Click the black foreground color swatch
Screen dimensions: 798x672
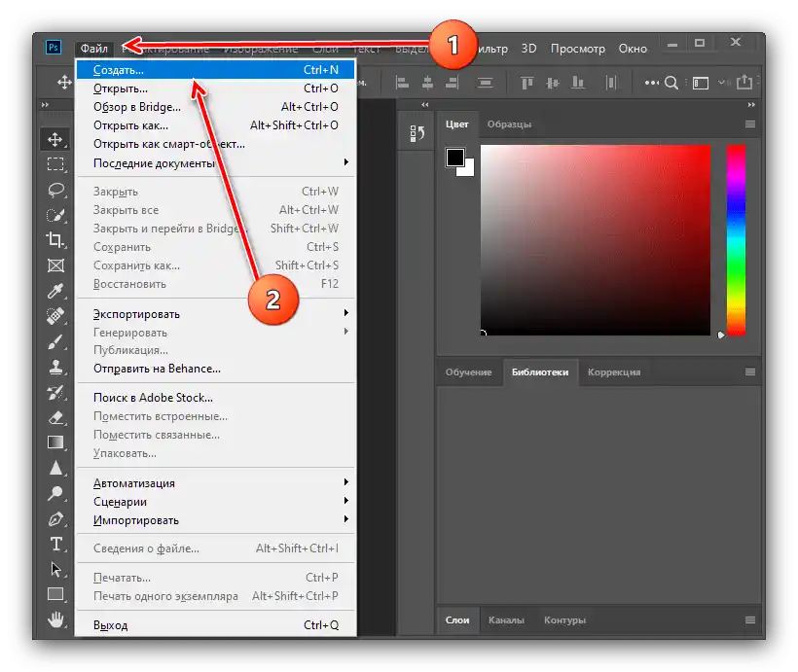pyautogui.click(x=455, y=158)
